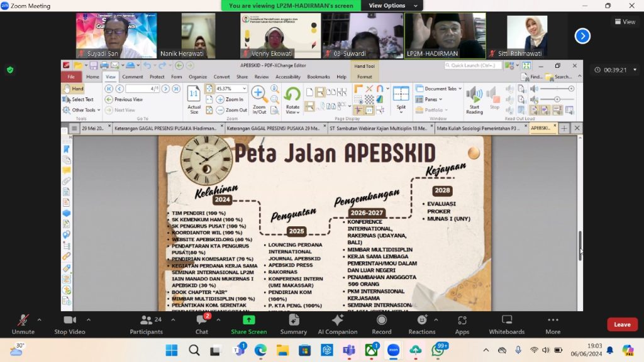
Task: Open Reactions in Zoom
Action: tap(422, 324)
